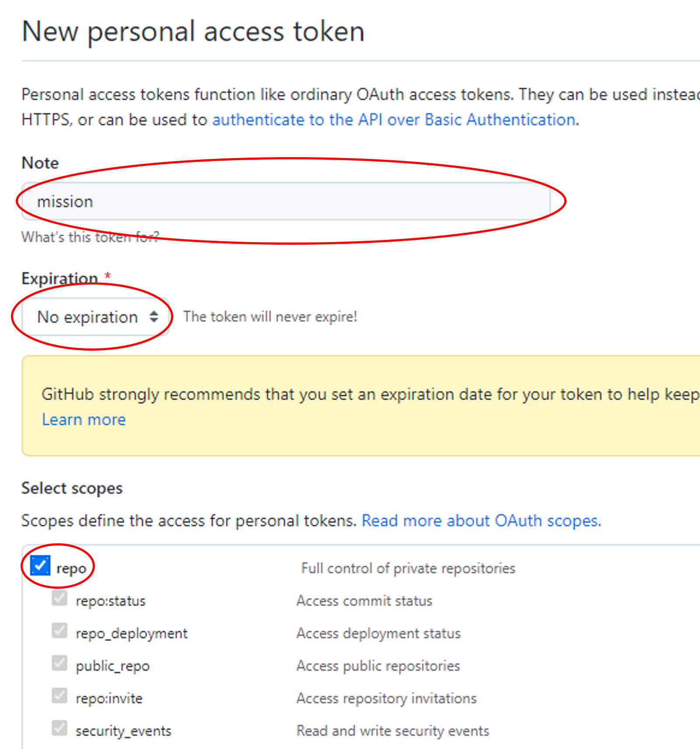Open Read more about OAuth scopes link

tap(481, 521)
